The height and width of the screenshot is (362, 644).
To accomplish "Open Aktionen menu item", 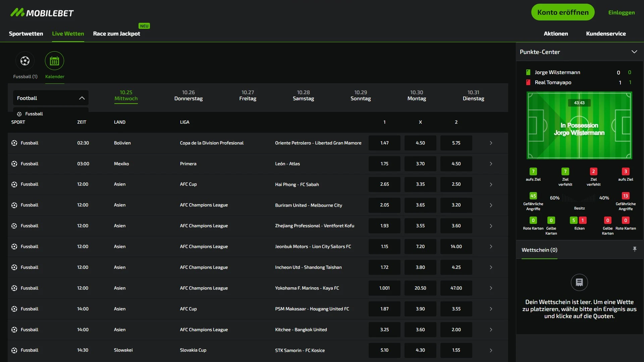I will click(x=556, y=34).
